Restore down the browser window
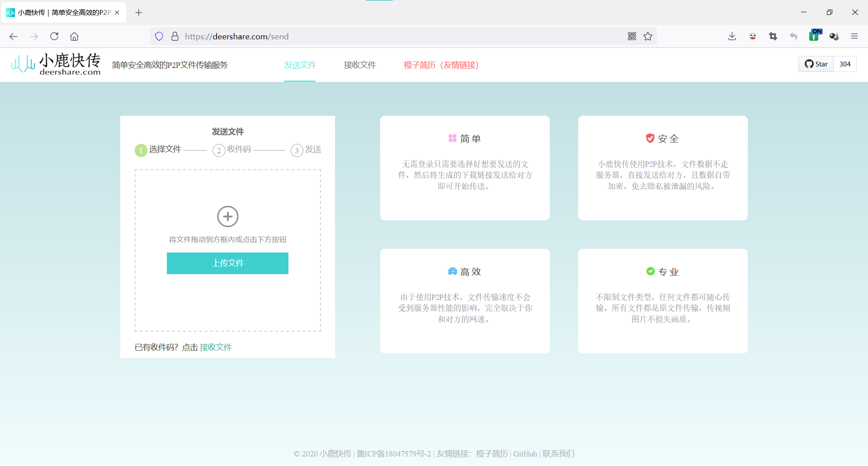The width and height of the screenshot is (868, 466). coord(830,12)
